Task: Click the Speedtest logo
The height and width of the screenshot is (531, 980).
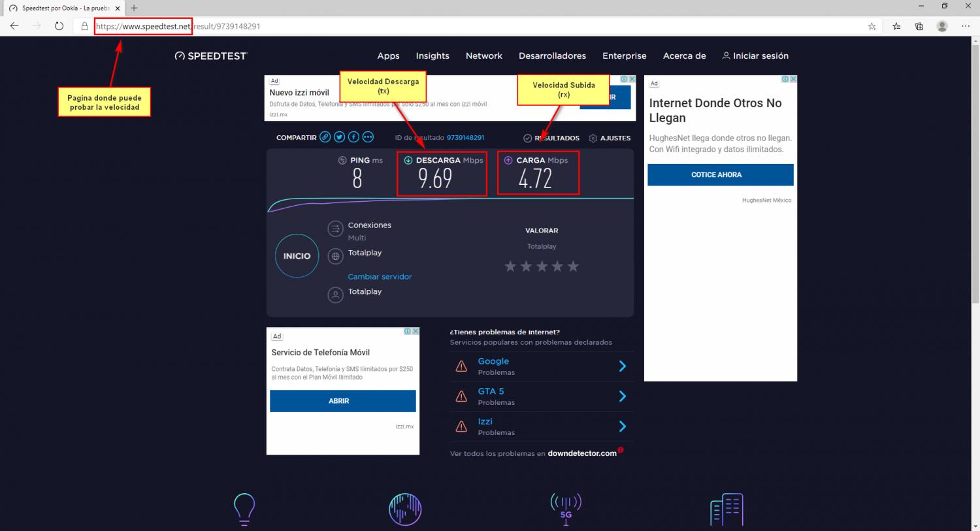Action: click(211, 56)
